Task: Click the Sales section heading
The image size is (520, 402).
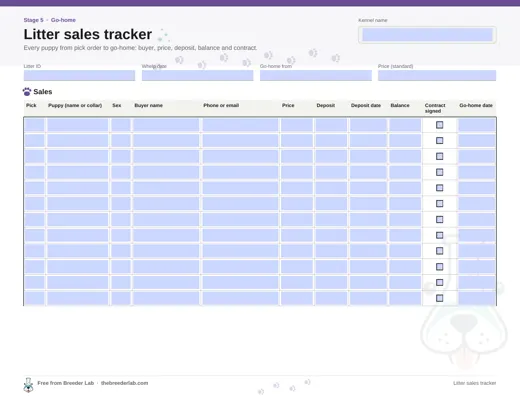Action: click(43, 92)
